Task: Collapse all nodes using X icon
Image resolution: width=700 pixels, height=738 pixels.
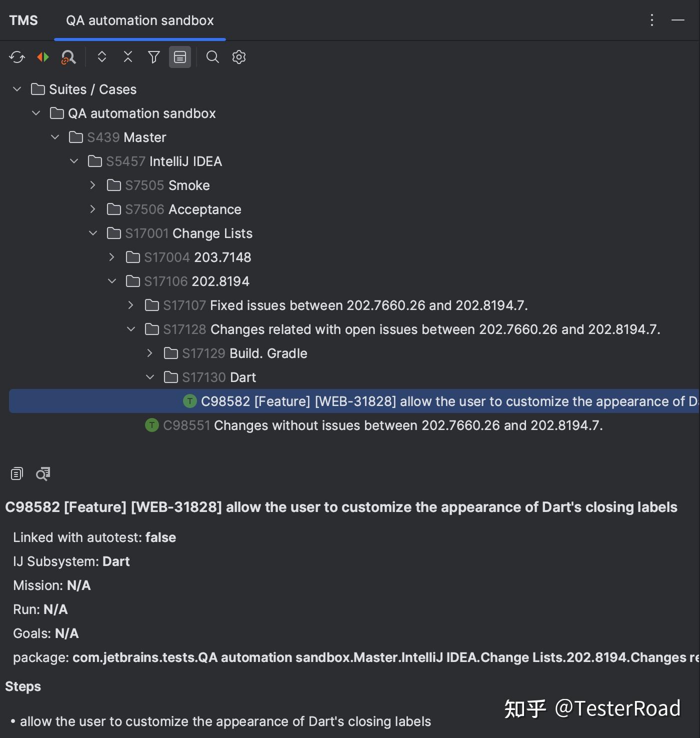Action: coord(128,57)
